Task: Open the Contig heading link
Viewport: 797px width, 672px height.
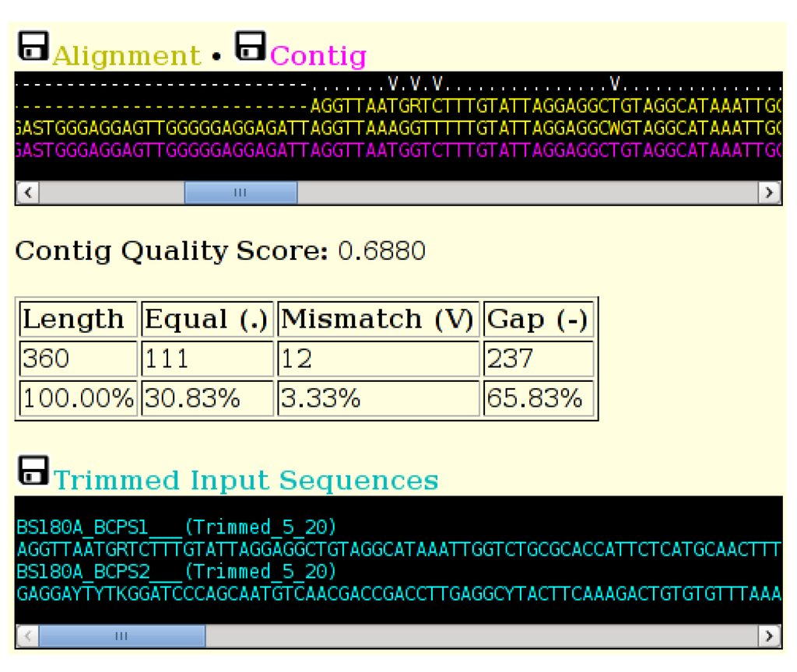Action: pos(318,55)
